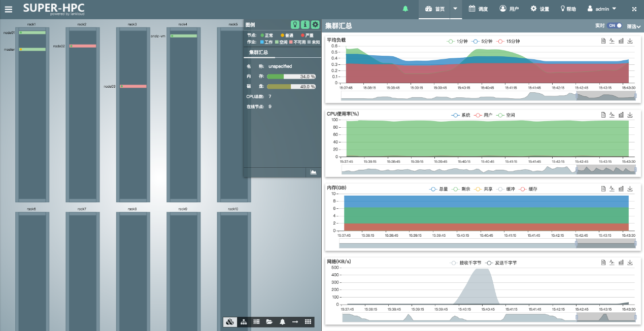The width and height of the screenshot is (644, 331).
Task: Toggle the 实时 ON switch
Action: pos(615,26)
